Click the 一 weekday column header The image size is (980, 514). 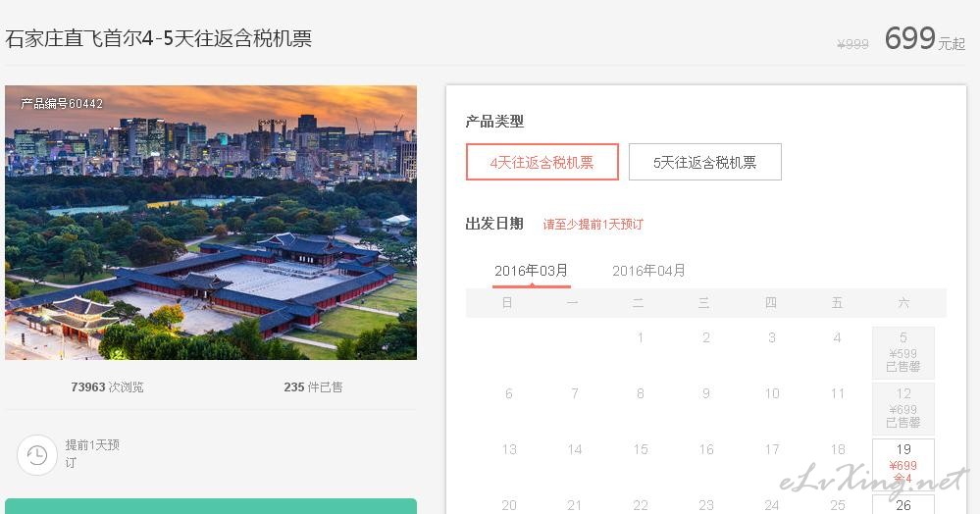pos(573,303)
